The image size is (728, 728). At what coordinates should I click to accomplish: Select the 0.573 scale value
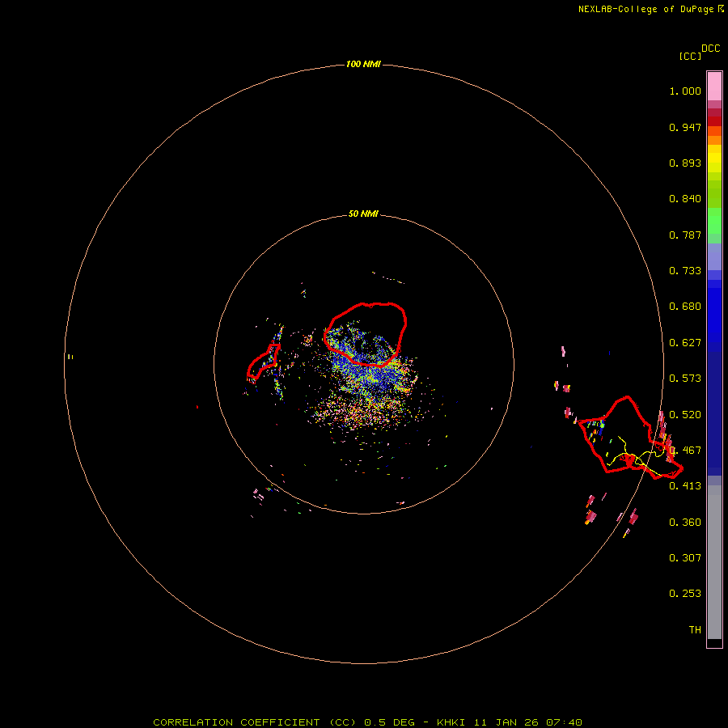tap(685, 379)
